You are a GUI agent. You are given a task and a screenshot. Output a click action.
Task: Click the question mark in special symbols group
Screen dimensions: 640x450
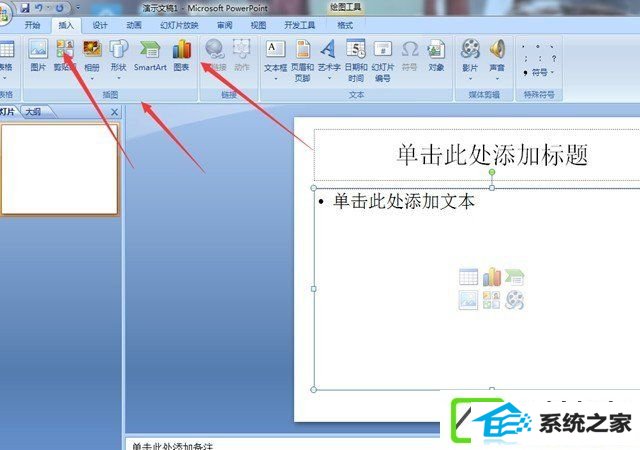[x=554, y=59]
